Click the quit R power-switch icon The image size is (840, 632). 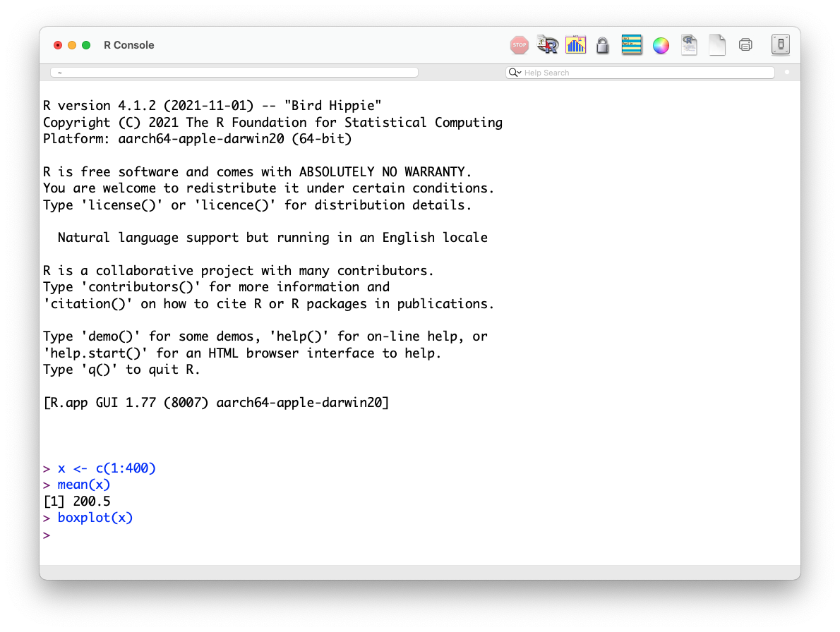781,45
